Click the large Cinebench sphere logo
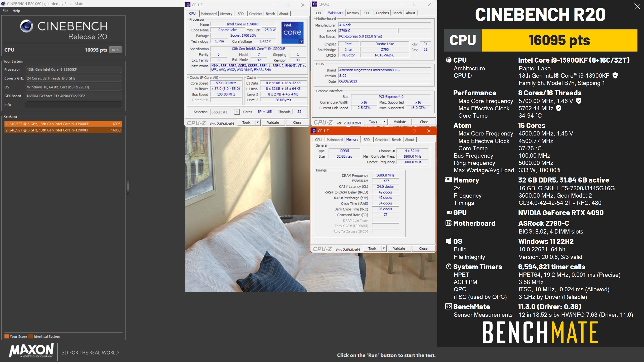The height and width of the screenshot is (362, 644). pyautogui.click(x=27, y=26)
